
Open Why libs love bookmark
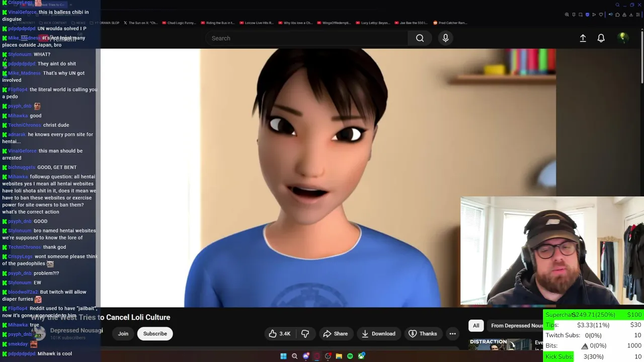295,23
